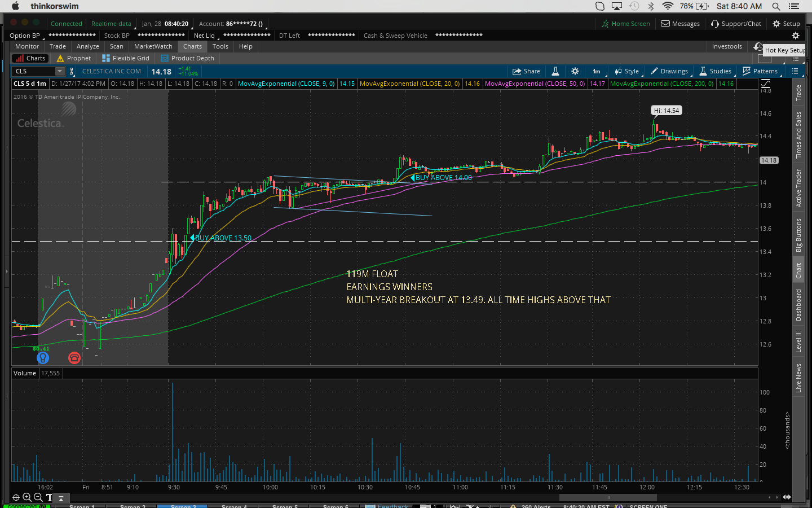Screen dimensions: 812x508
Task: Click the Realtime data status
Action: pos(112,24)
